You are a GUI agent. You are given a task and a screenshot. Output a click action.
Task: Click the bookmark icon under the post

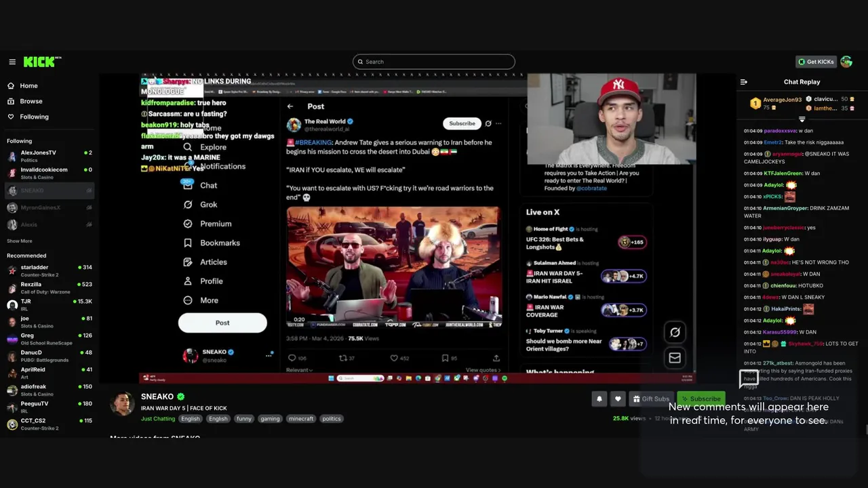pyautogui.click(x=446, y=358)
